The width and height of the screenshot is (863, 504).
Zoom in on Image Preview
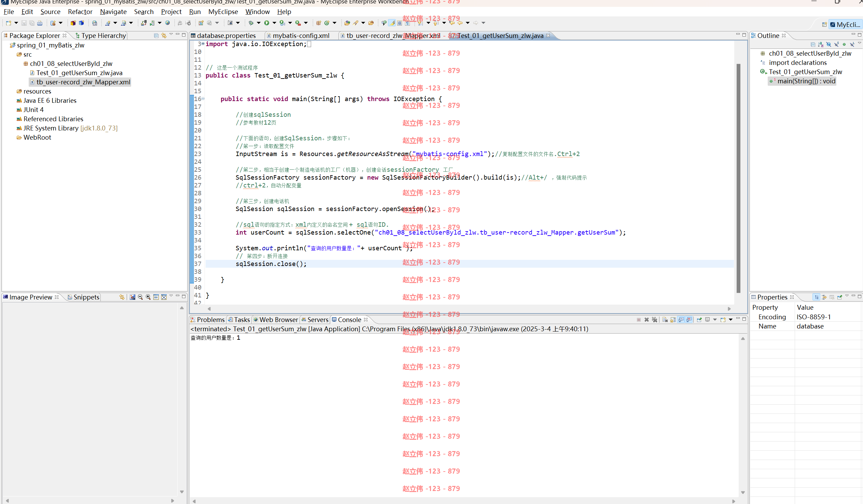coord(148,297)
